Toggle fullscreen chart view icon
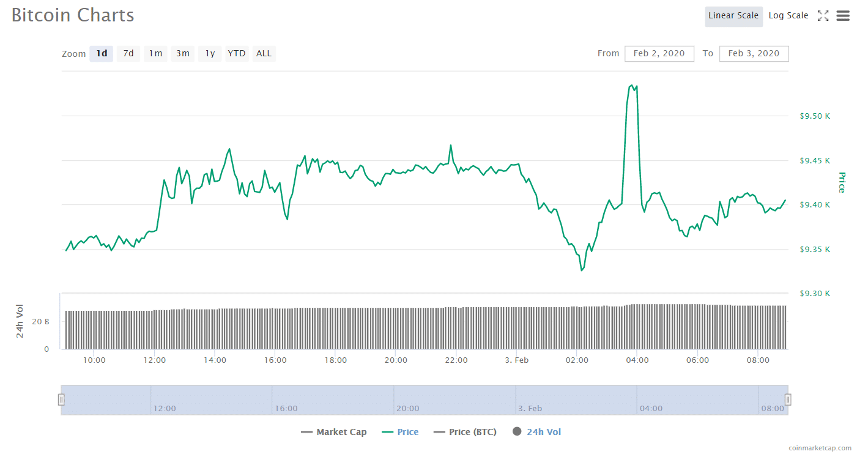The width and height of the screenshot is (868, 454). tap(823, 16)
